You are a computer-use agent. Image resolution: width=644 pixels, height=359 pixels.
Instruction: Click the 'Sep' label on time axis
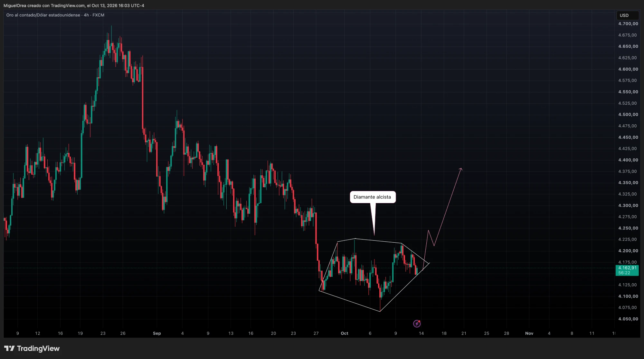[157, 333]
